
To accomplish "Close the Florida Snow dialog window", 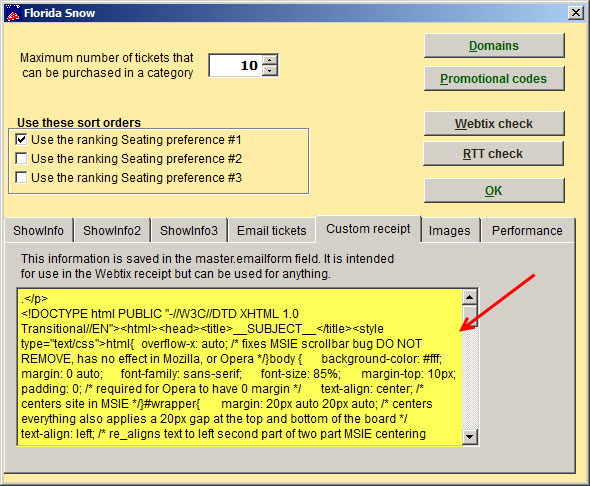I will 576,13.
